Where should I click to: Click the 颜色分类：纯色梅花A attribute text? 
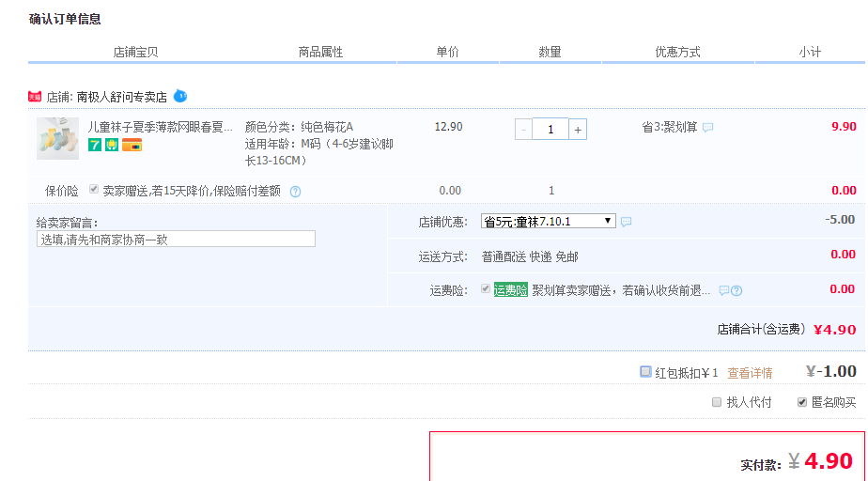pos(299,128)
